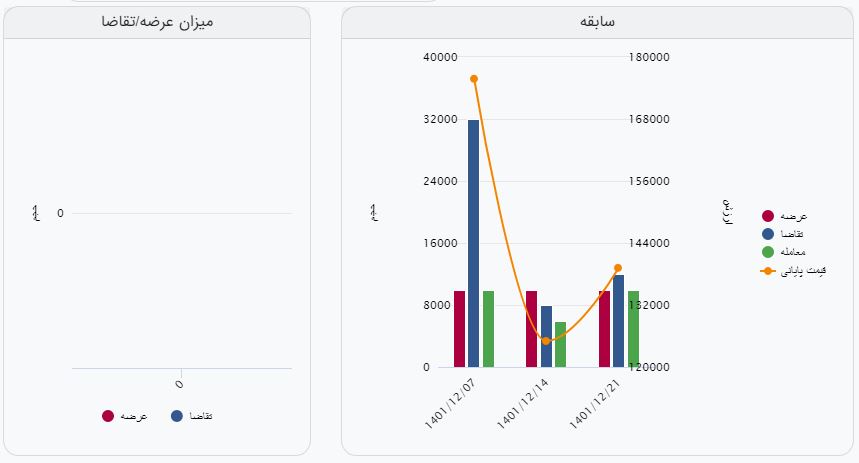Click the orange line point at 1401/12/21

[618, 268]
